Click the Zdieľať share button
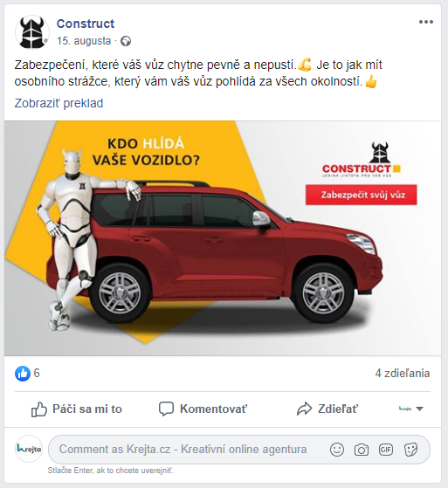 tap(327, 409)
